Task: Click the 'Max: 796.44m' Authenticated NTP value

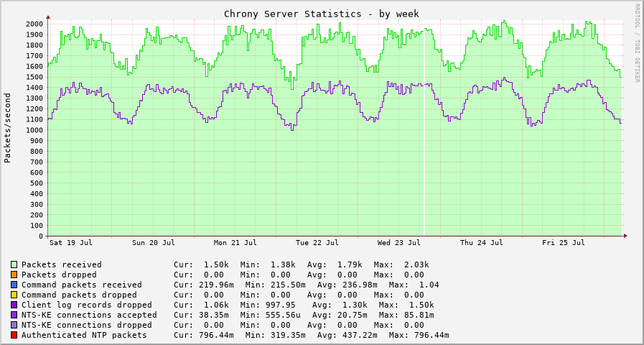Action: (x=419, y=335)
